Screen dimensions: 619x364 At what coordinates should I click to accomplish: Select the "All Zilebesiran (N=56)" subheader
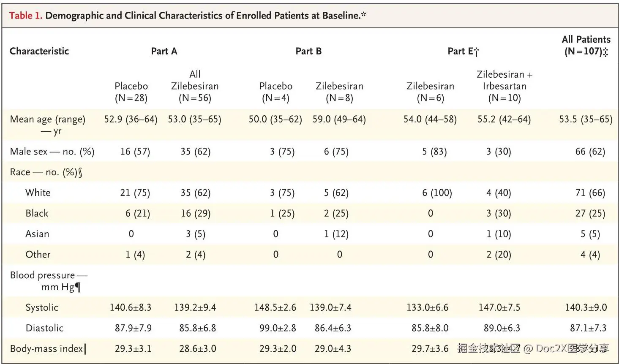(195, 86)
